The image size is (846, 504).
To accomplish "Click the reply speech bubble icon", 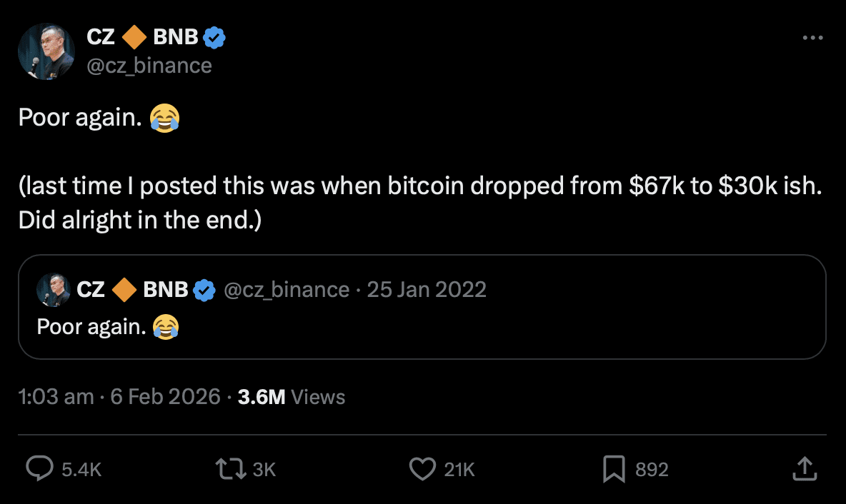I will coord(39,469).
